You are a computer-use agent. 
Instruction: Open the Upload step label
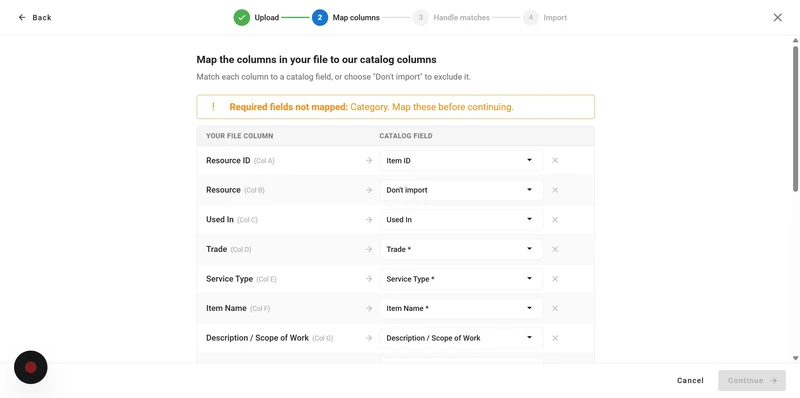[267, 17]
